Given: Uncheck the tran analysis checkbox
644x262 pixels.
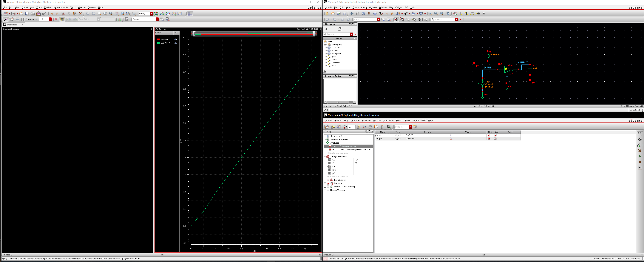Looking at the screenshot, I should tap(330, 146).
